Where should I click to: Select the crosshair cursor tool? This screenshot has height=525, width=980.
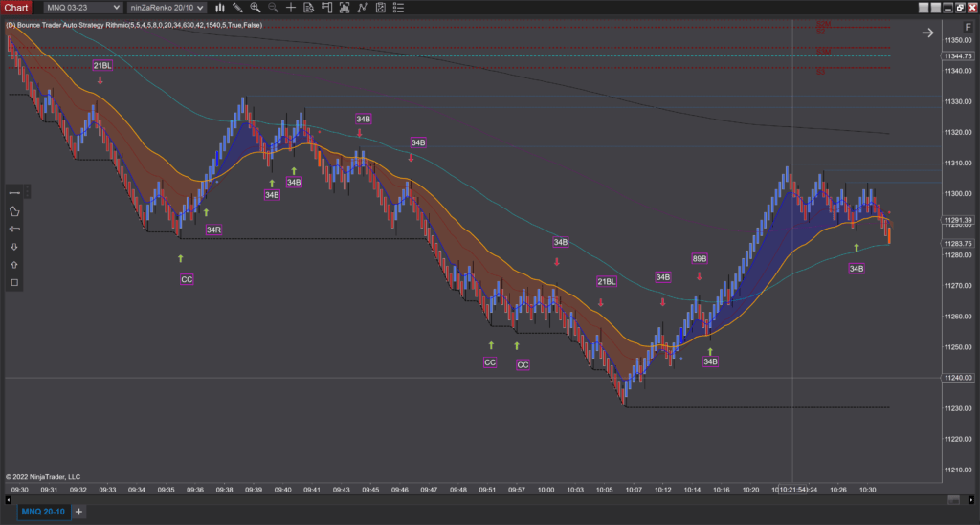[291, 8]
